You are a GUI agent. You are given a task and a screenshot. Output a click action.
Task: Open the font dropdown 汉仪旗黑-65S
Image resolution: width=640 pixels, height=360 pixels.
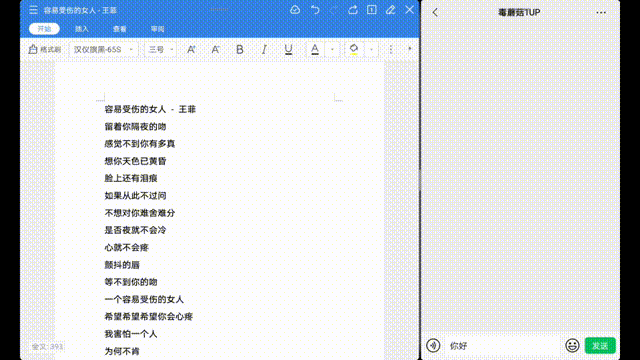point(103,49)
